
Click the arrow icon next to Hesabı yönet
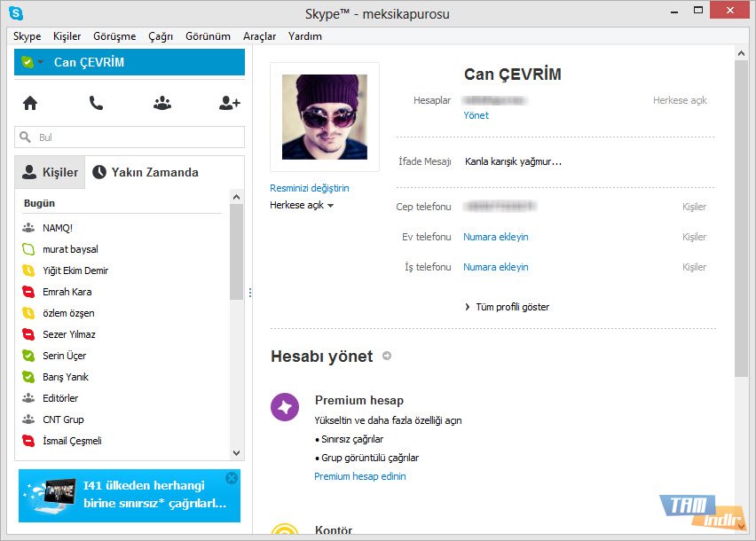[x=386, y=357]
